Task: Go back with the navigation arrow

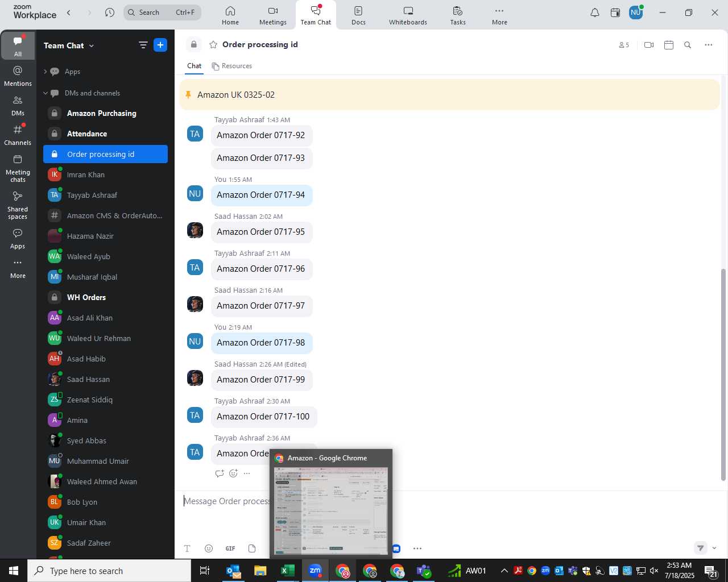Action: point(69,12)
